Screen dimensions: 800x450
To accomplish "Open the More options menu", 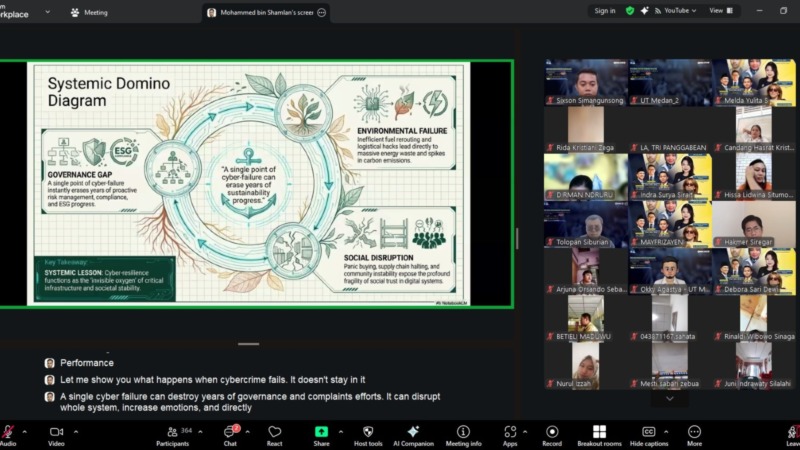I will 694,435.
